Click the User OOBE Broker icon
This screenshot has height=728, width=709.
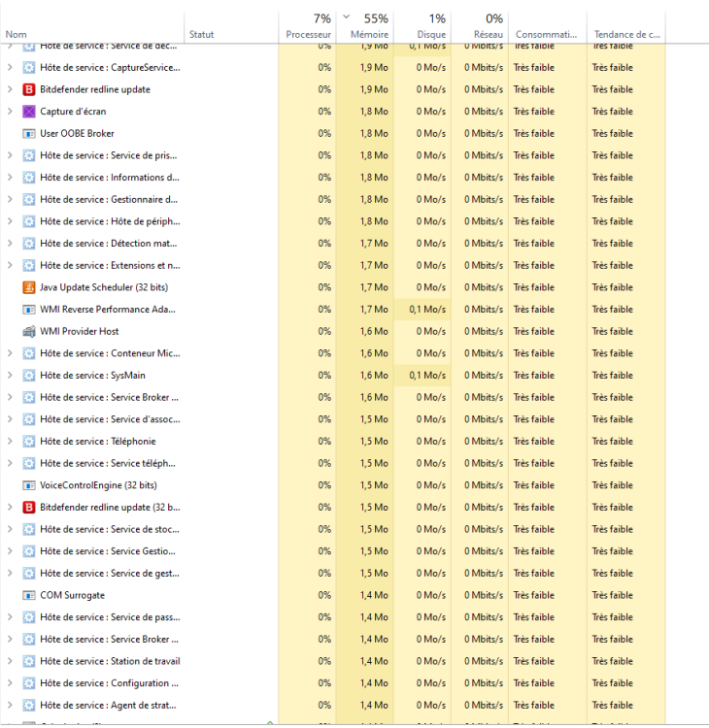tap(29, 133)
